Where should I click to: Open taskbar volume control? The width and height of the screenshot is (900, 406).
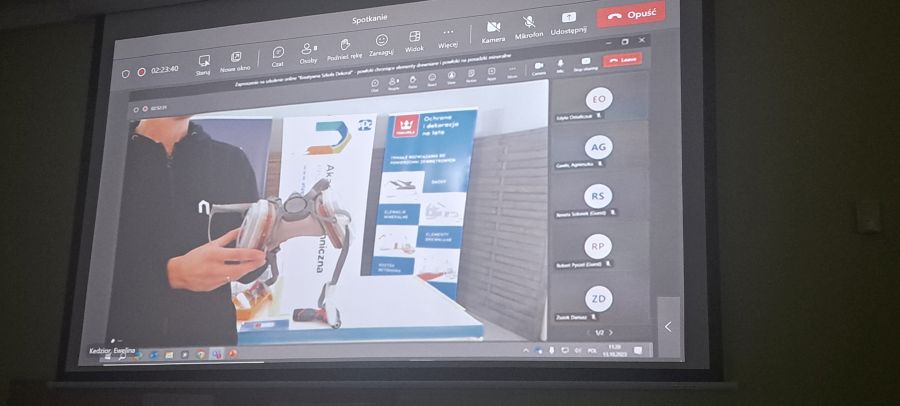click(578, 350)
